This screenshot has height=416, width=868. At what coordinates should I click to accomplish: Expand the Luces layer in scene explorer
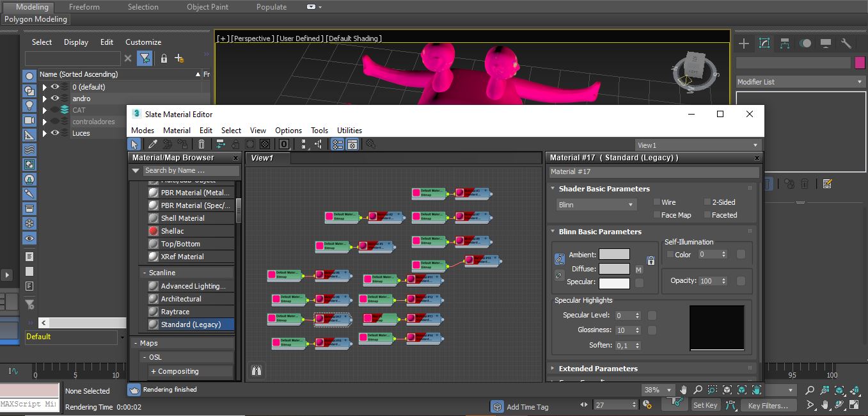(44, 133)
